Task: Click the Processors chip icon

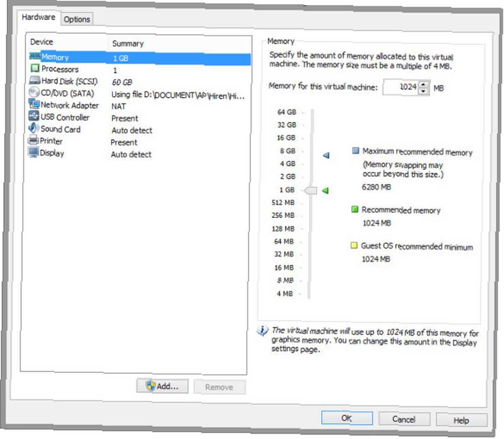Action: pos(35,68)
